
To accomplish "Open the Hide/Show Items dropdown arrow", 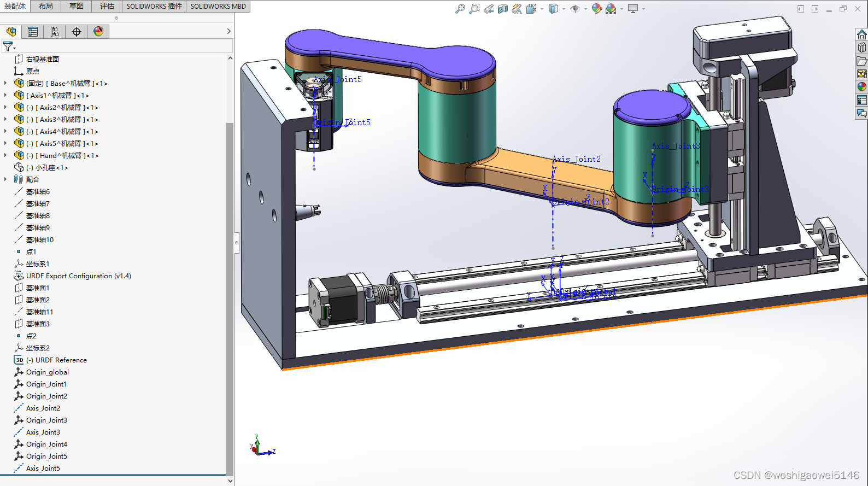I will 585,9.
